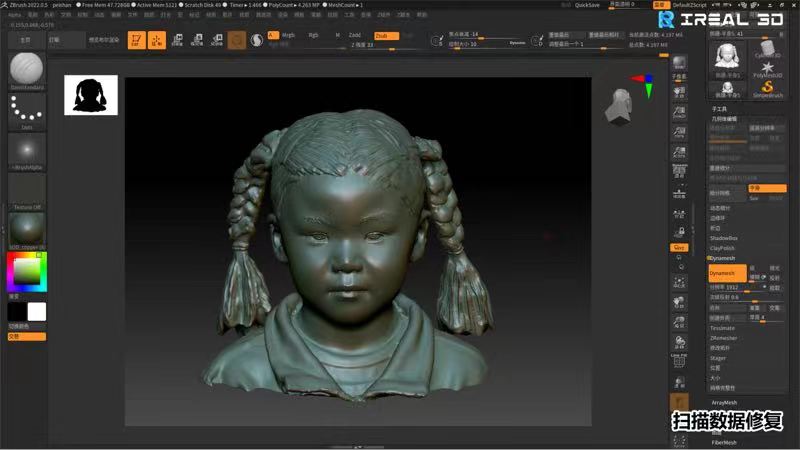The image size is (800, 450).
Task: Select the Scale transform icon in top shelf
Action: pos(197,40)
